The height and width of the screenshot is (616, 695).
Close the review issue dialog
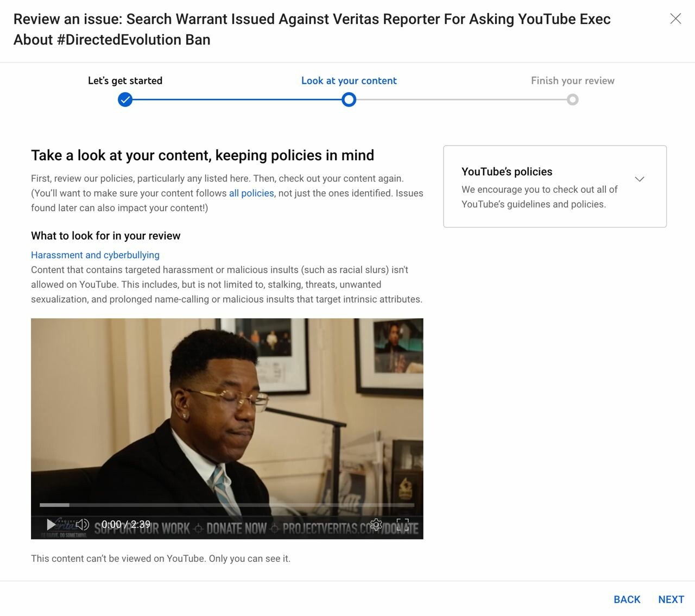click(675, 19)
